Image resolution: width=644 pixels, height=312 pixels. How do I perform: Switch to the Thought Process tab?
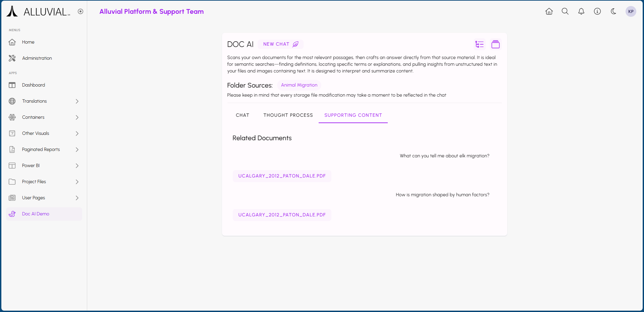click(288, 115)
